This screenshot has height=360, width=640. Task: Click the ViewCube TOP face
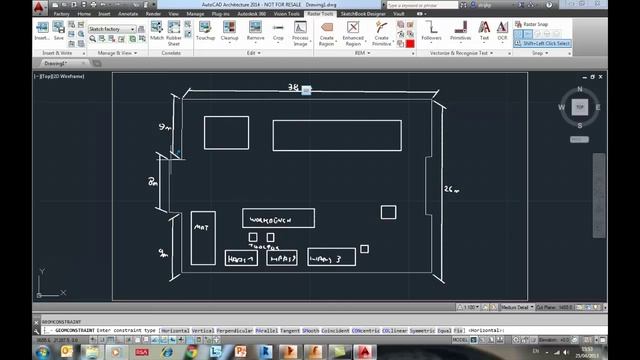[x=580, y=107]
